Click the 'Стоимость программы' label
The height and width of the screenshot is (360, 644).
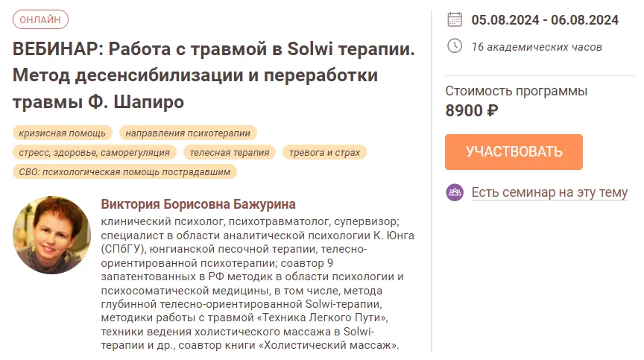click(x=517, y=91)
